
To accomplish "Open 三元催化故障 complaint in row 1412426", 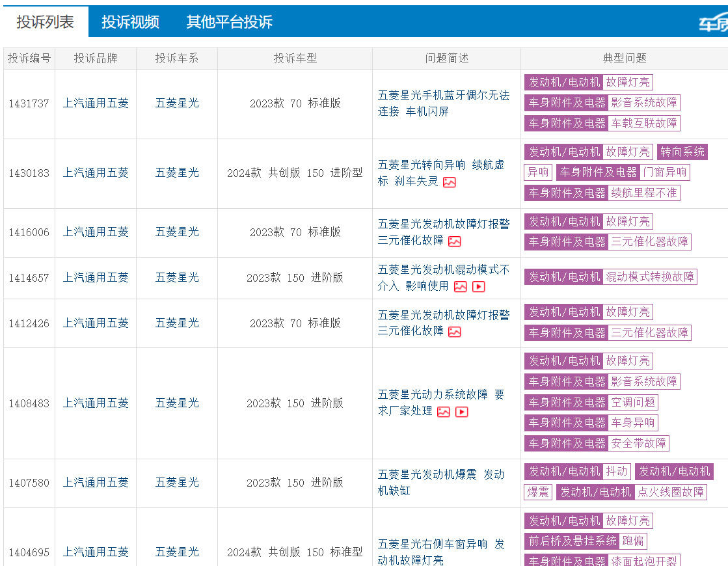I will (x=411, y=331).
